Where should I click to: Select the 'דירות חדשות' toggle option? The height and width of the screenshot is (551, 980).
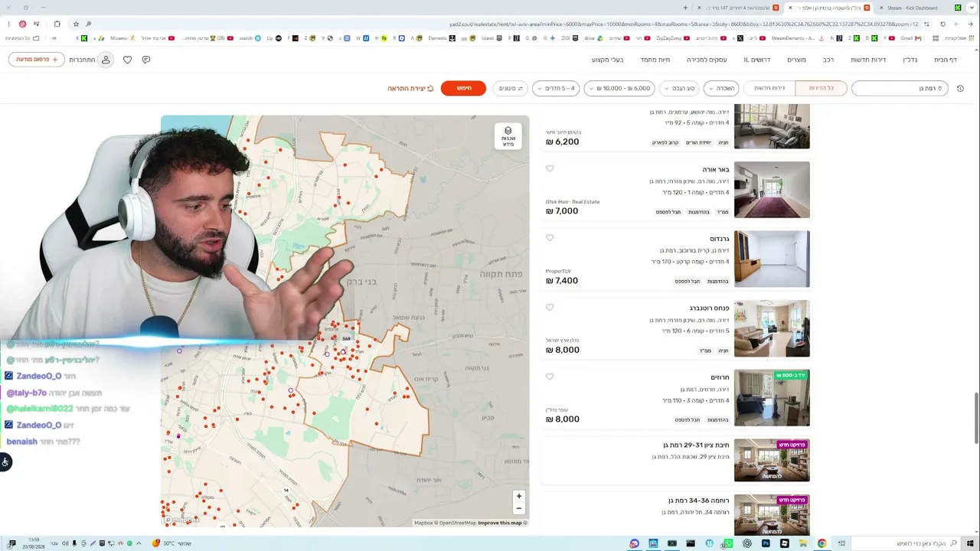[769, 88]
